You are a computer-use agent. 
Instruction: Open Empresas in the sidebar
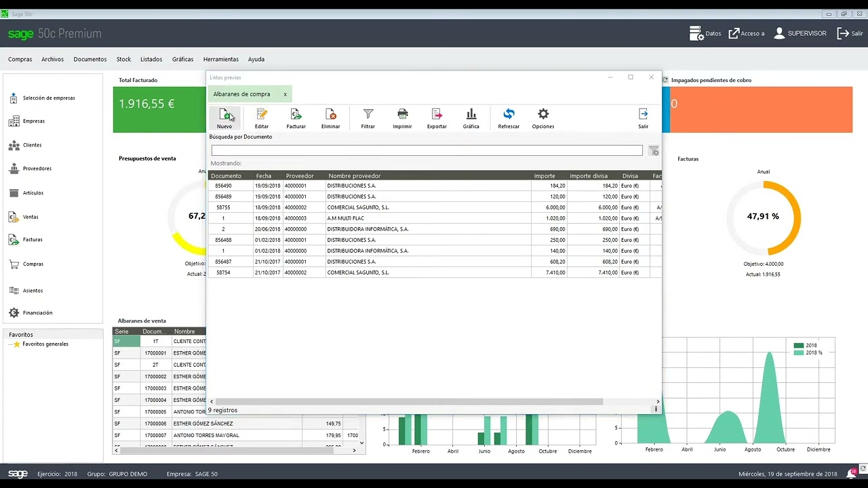(34, 121)
